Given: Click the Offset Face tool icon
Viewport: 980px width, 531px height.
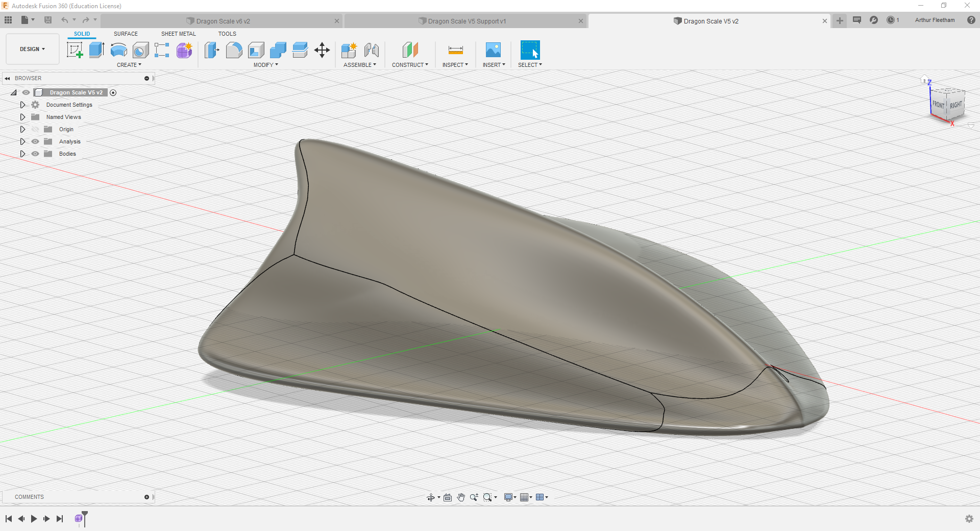Looking at the screenshot, I should (x=300, y=50).
